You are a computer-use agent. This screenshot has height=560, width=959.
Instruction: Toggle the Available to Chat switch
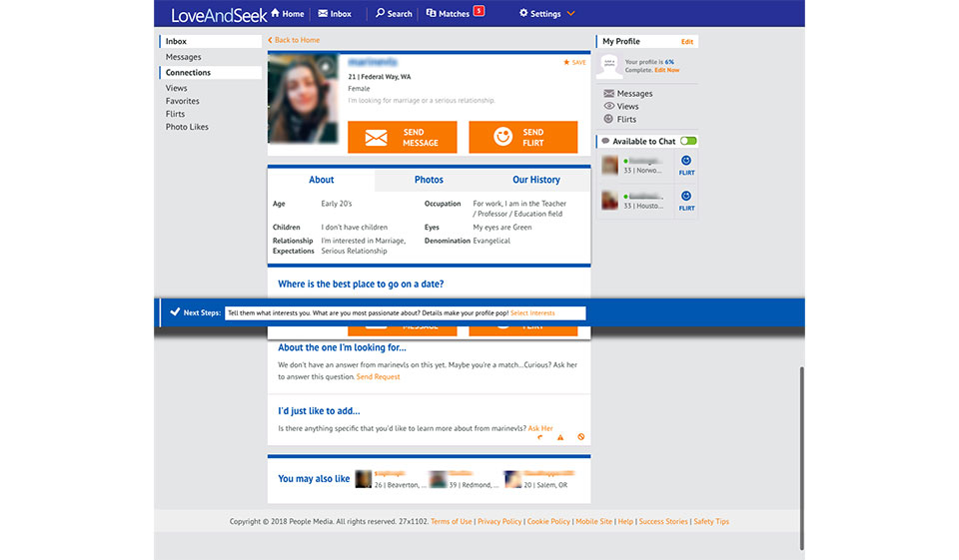[688, 141]
